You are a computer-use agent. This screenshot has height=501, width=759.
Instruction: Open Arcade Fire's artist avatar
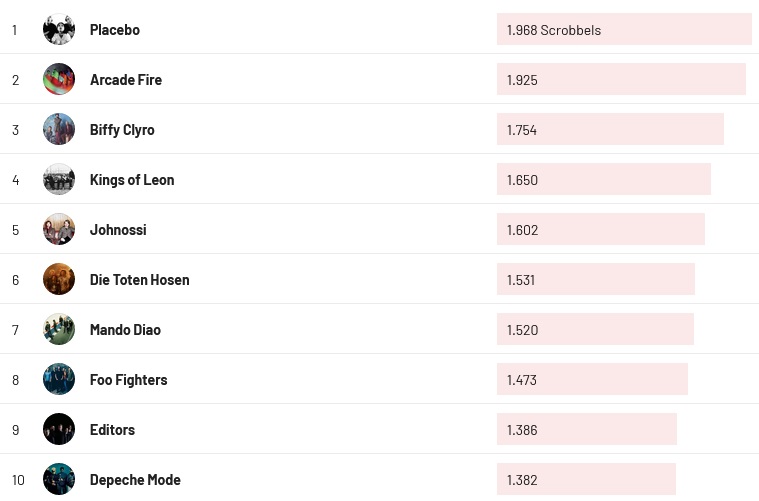(59, 79)
